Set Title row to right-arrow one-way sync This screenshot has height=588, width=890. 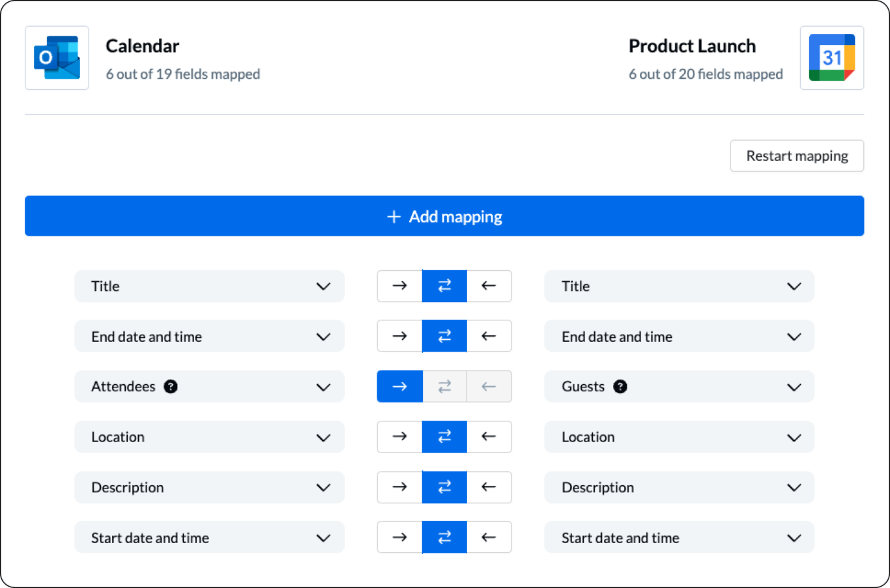[399, 286]
